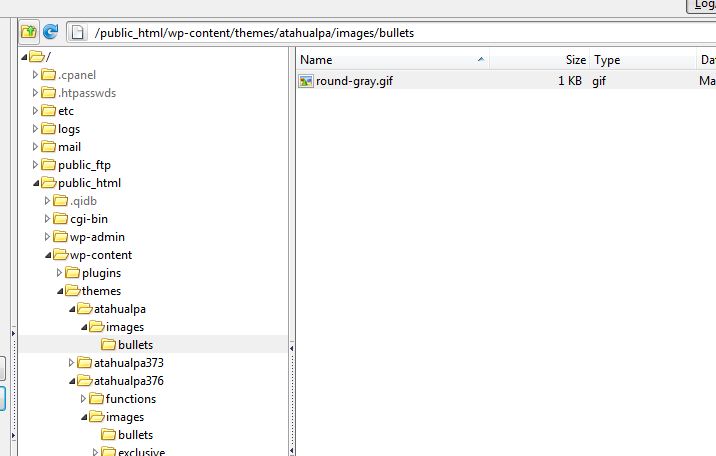Select wp-content in the folder tree
716x456 pixels.
tap(101, 255)
